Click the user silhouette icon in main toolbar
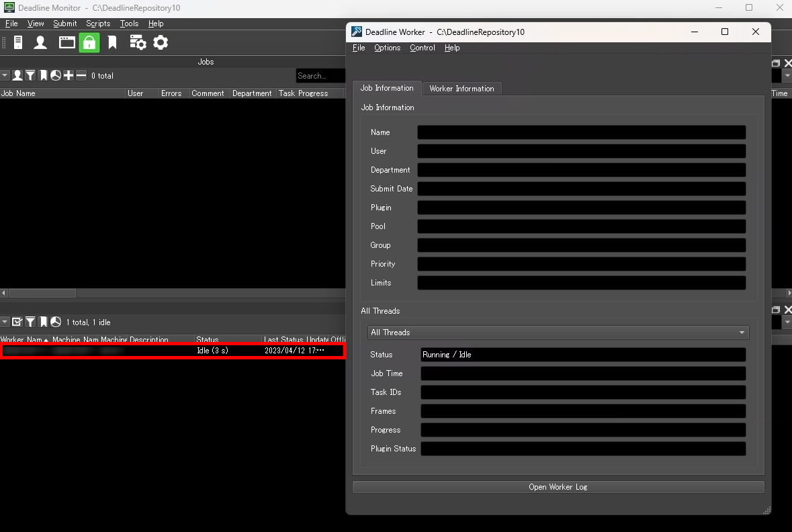The width and height of the screenshot is (792, 532). point(40,43)
